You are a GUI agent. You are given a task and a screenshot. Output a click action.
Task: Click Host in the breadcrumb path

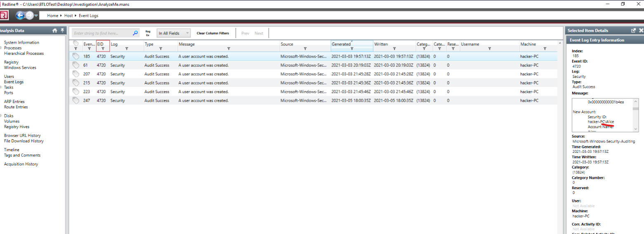[x=68, y=16]
